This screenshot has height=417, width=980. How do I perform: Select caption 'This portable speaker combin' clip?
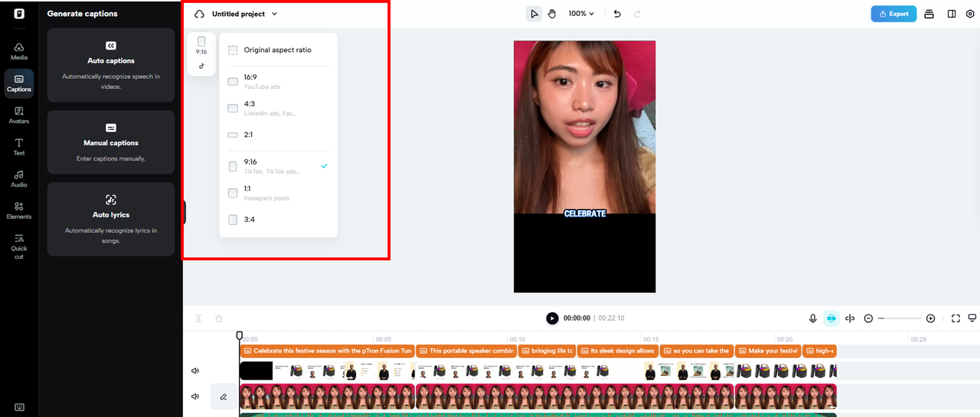[x=466, y=351]
